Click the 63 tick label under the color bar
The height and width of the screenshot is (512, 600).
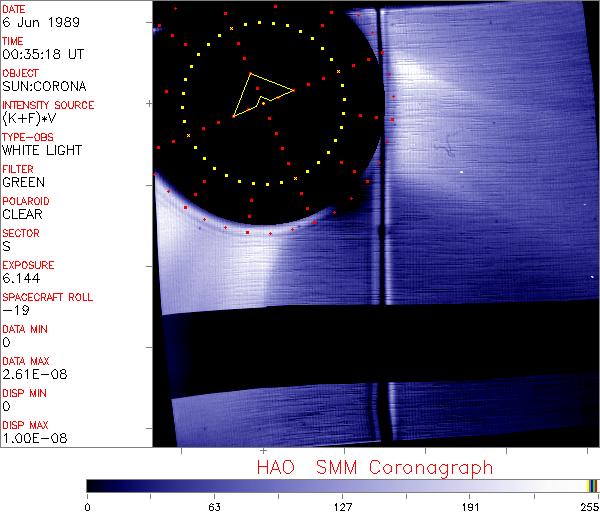point(215,505)
